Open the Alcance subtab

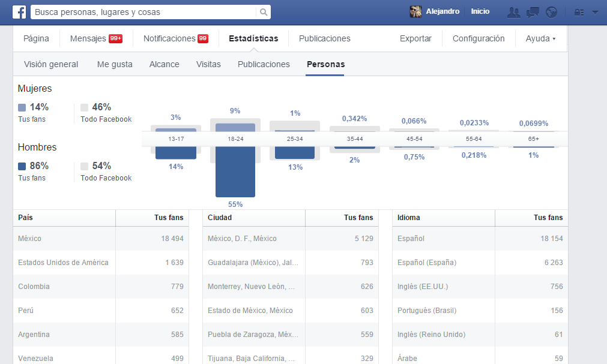click(x=164, y=64)
